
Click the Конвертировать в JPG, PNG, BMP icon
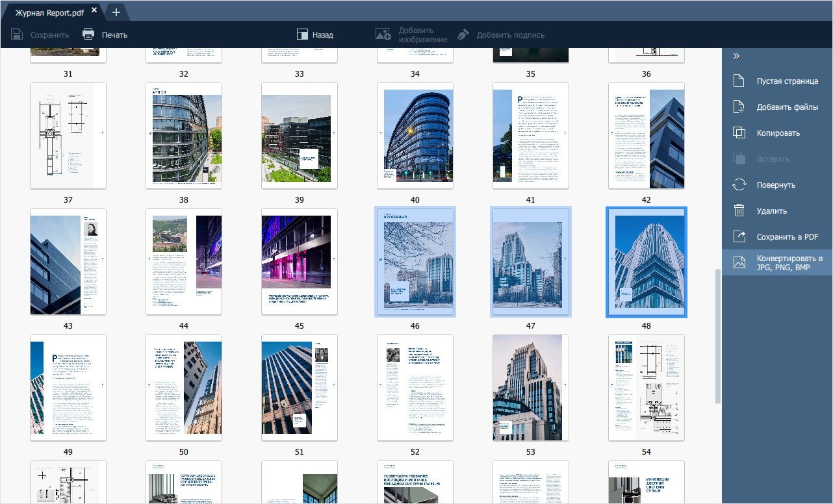[x=739, y=262]
